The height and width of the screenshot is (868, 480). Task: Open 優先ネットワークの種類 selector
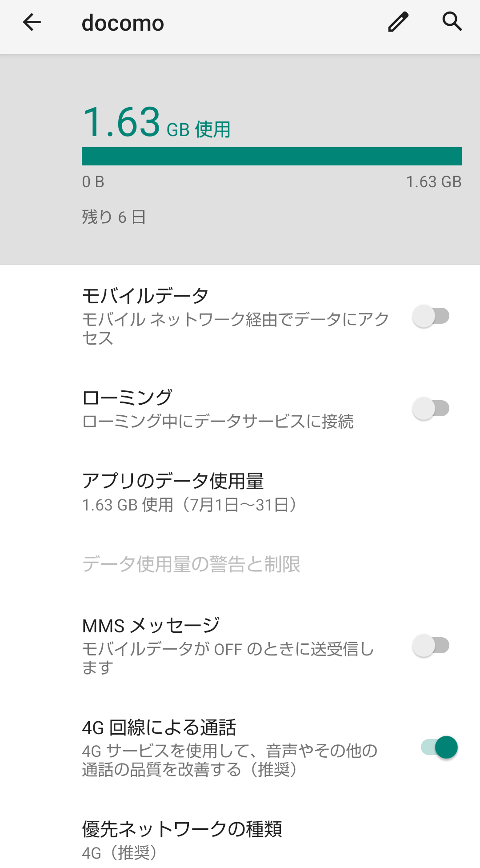(x=182, y=829)
